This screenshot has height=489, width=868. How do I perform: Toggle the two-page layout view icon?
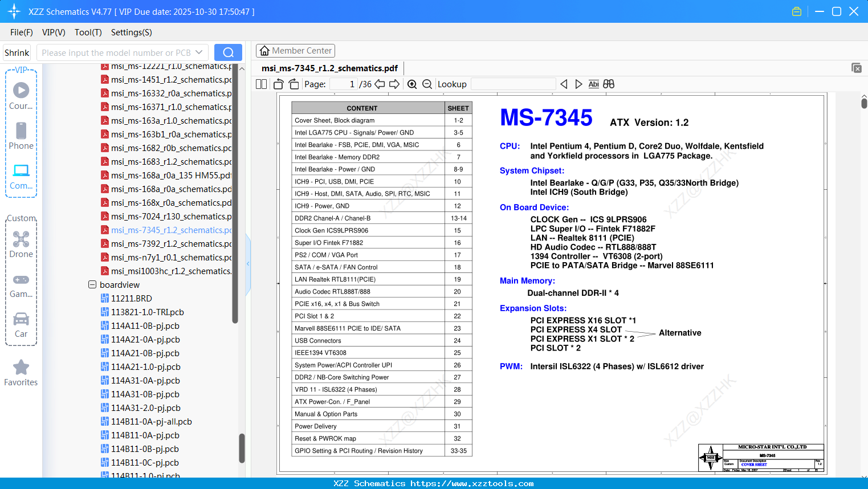(x=261, y=84)
